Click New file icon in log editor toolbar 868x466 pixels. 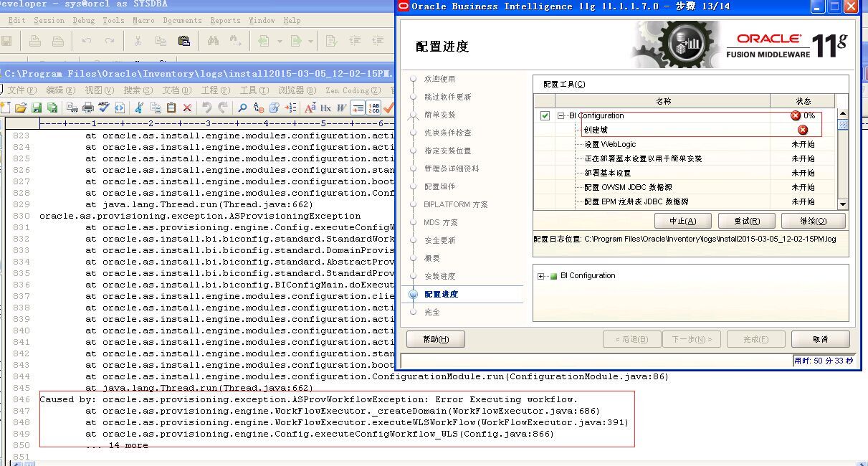coord(6,108)
